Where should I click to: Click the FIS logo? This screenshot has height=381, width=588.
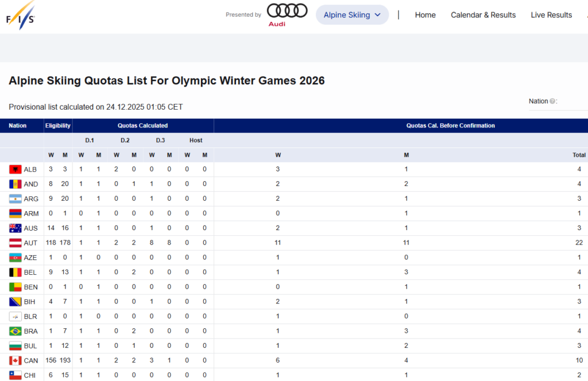coord(21,14)
